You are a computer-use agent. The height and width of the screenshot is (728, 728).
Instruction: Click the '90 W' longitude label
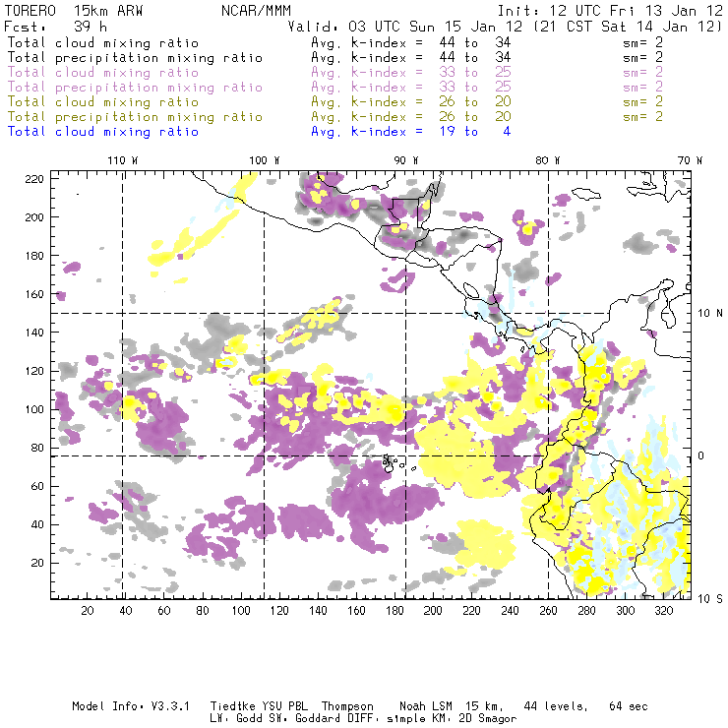pos(406,160)
